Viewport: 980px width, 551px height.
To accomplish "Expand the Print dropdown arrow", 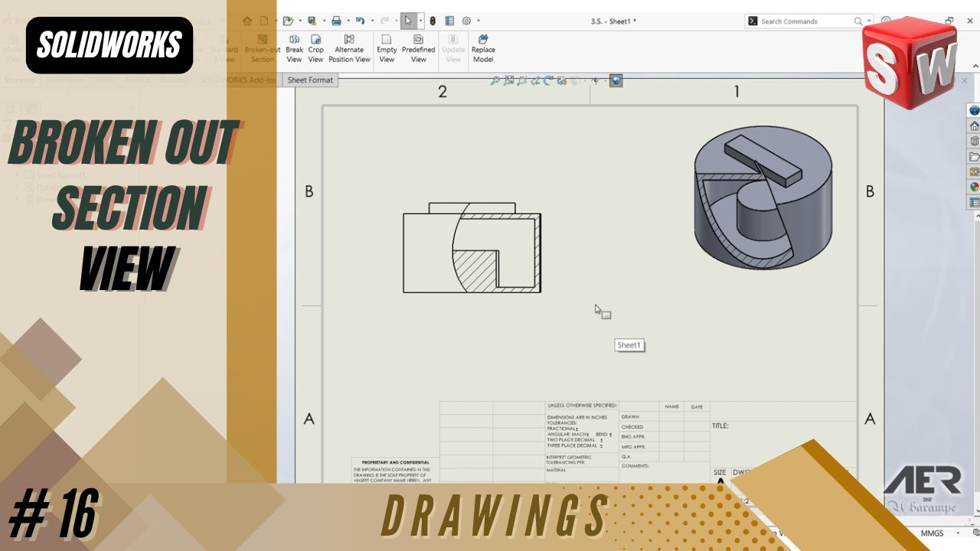I will tap(348, 21).
